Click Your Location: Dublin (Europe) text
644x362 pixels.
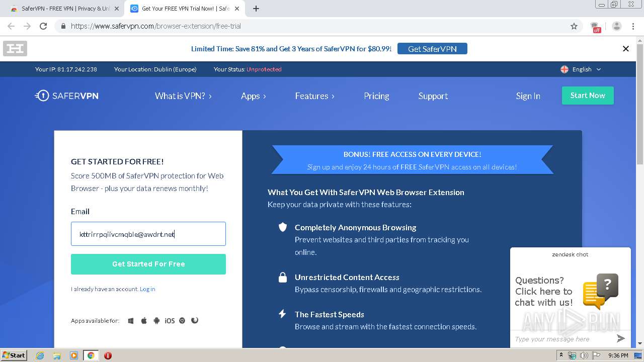click(x=155, y=69)
